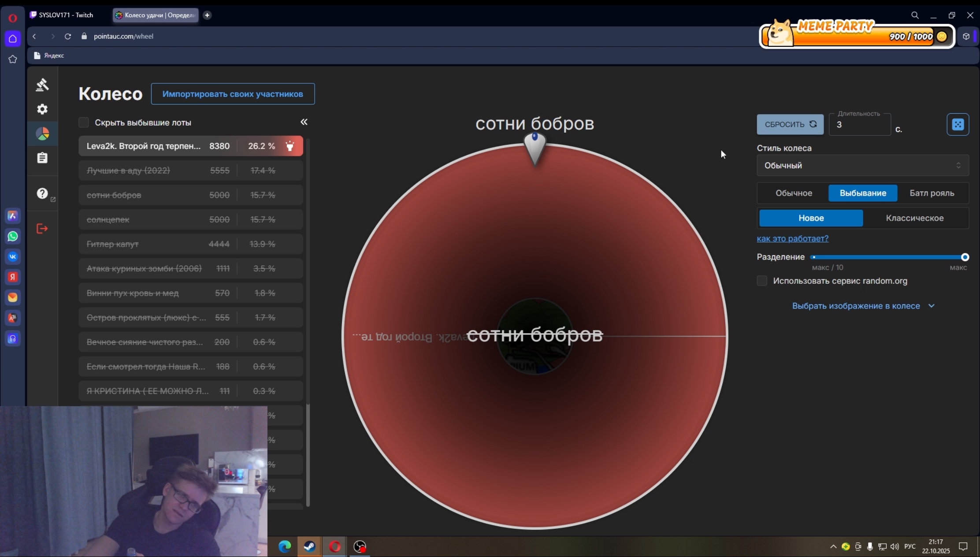Click the 'Разделение' slider handle
This screenshot has width=980, height=557.
pyautogui.click(x=965, y=257)
